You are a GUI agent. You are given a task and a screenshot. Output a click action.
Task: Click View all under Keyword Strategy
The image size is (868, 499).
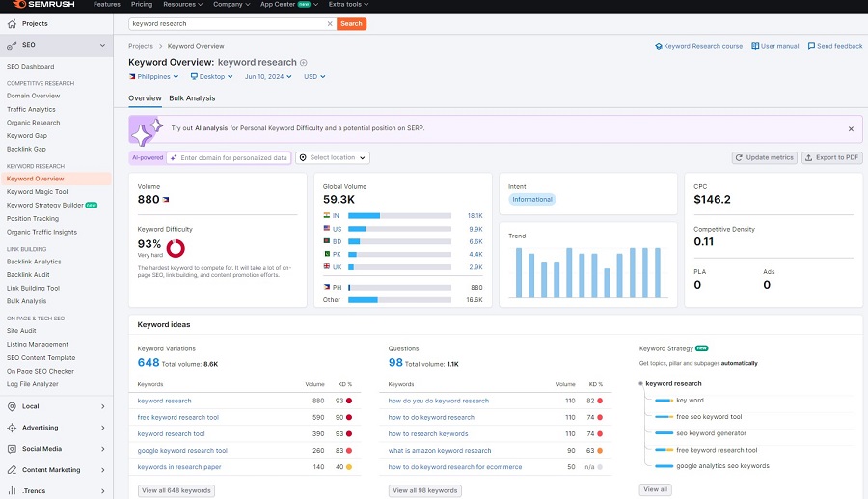pos(656,489)
